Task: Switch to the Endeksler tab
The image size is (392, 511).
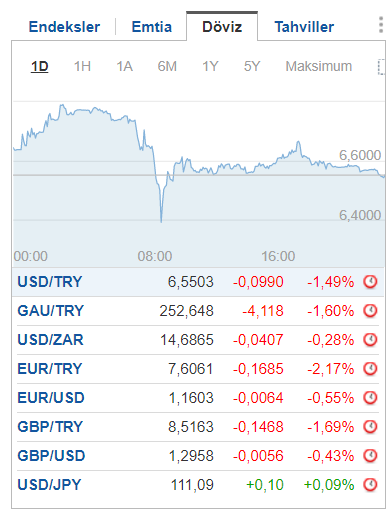Action: tap(64, 27)
